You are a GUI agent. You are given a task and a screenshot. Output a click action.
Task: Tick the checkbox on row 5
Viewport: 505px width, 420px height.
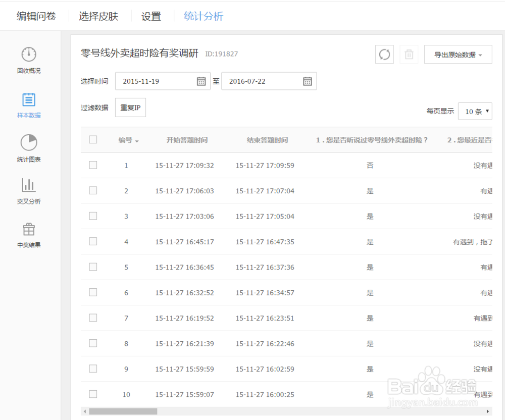[93, 267]
